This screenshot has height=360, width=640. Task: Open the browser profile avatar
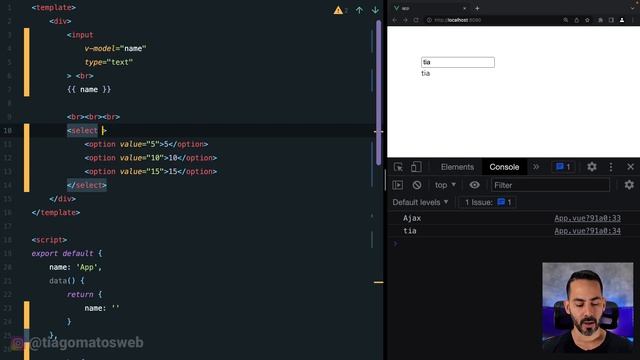pos(622,20)
